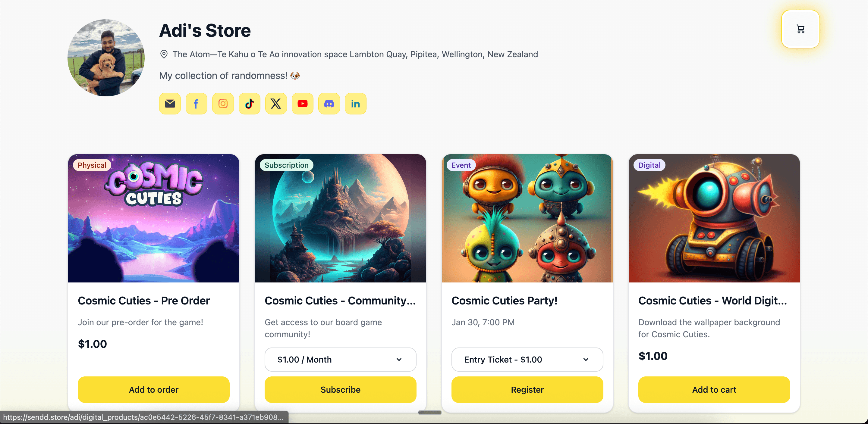Join via the Discord icon
This screenshot has height=424, width=868.
(329, 103)
